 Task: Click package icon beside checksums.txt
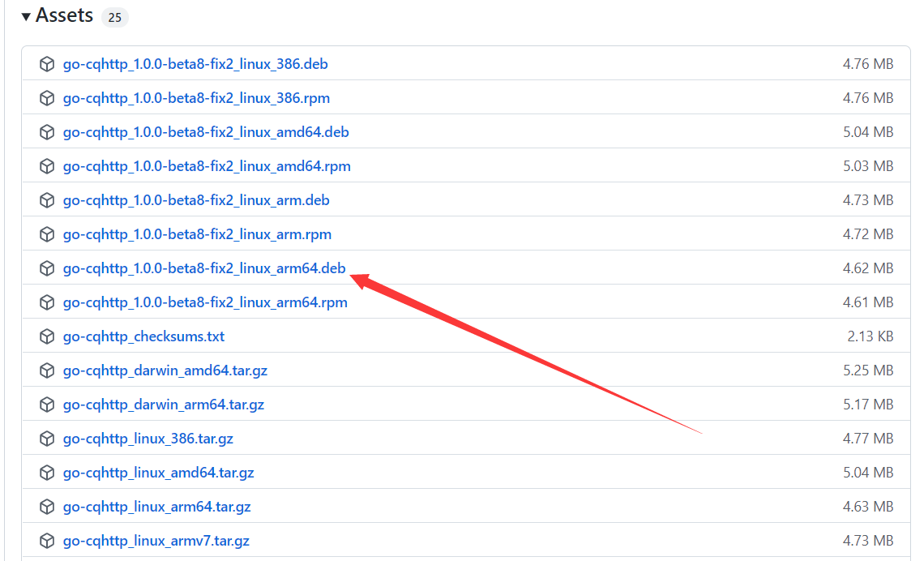click(47, 336)
